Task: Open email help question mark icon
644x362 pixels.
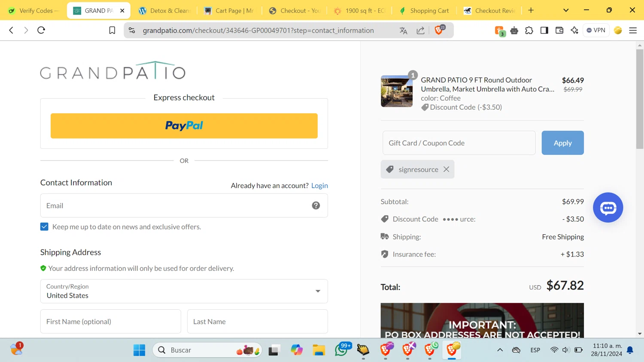Action: 316,205
